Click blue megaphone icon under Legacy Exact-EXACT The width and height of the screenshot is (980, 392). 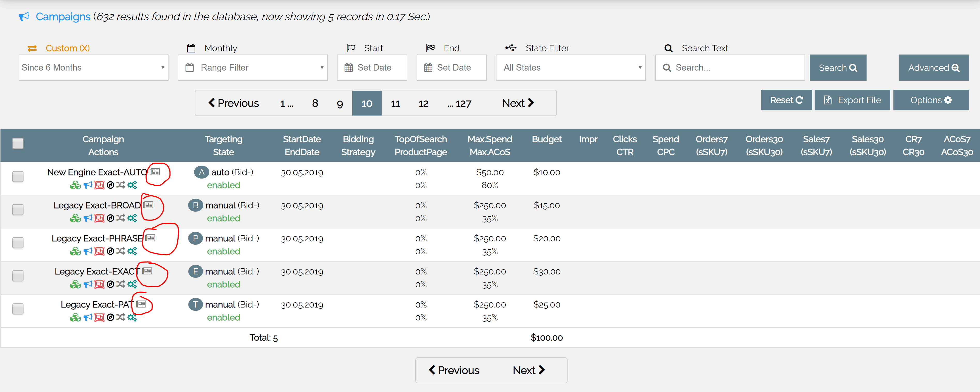[x=88, y=285]
